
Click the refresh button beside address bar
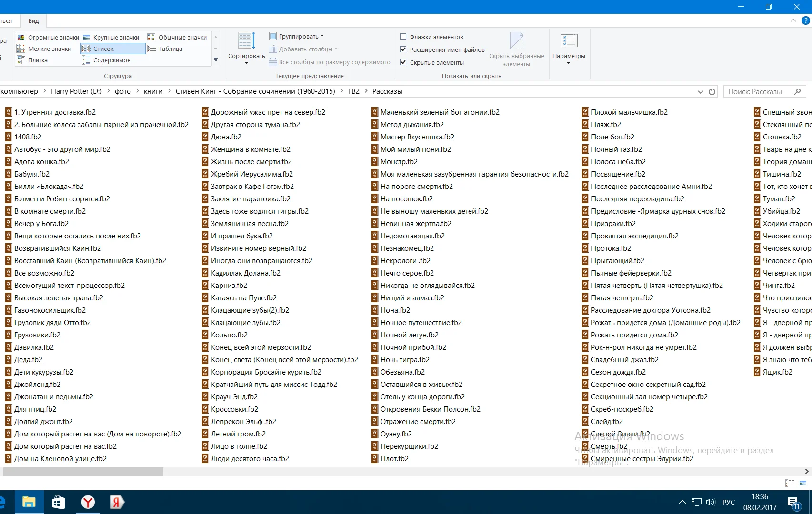click(x=712, y=92)
